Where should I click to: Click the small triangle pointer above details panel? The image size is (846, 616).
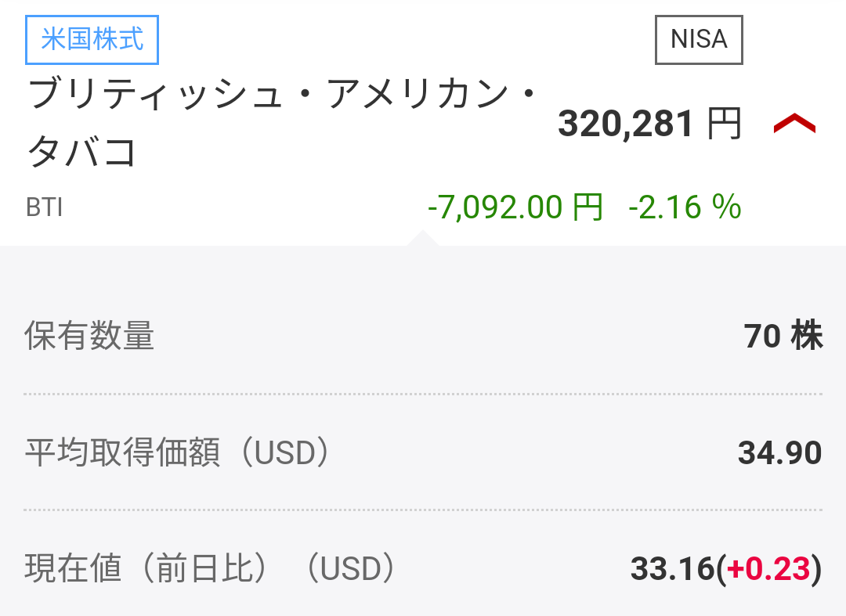(x=422, y=238)
